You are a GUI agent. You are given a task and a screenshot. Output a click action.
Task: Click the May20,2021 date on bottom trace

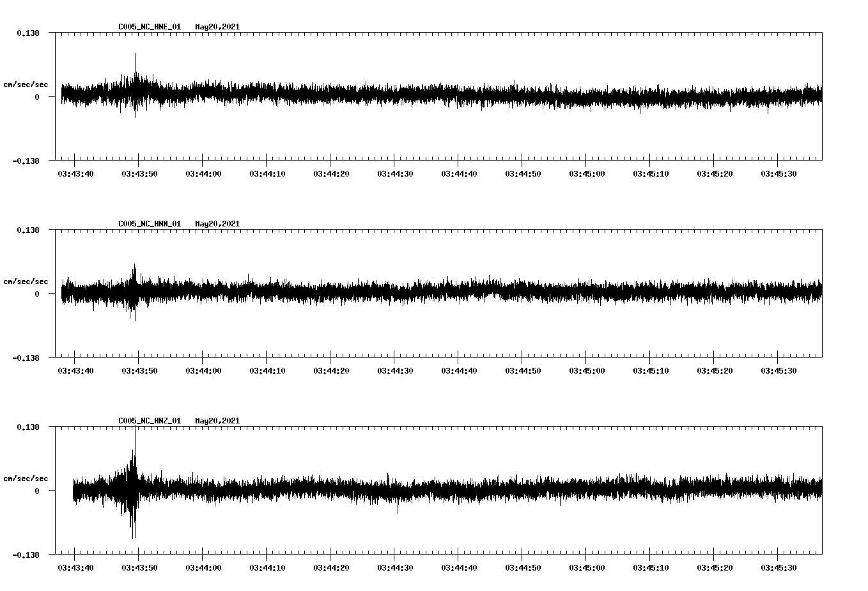pyautogui.click(x=217, y=420)
